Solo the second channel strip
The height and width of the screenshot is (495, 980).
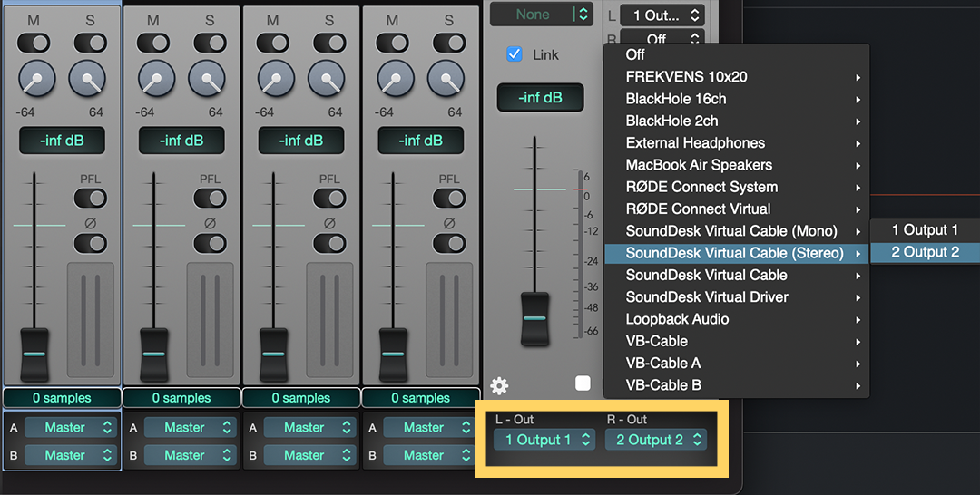point(210,44)
